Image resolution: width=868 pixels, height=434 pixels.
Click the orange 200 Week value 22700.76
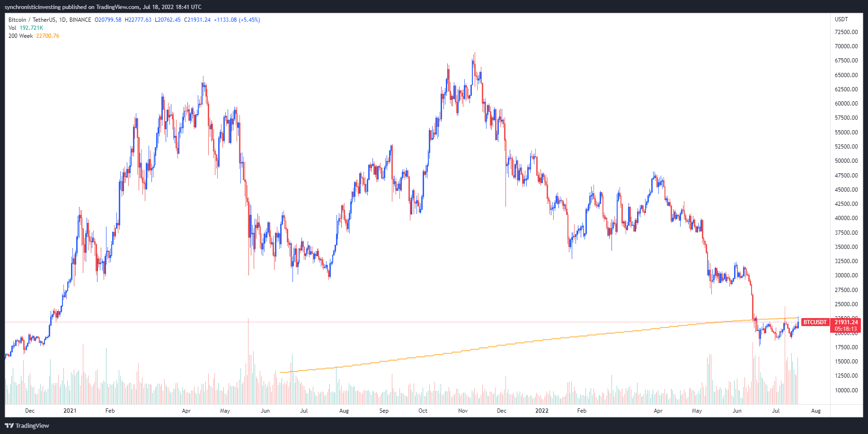point(48,36)
